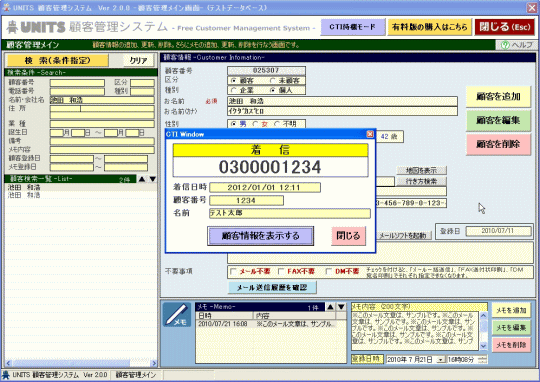540x382 pixels.
Task: Click memo list up arrow
Action: coord(330,307)
